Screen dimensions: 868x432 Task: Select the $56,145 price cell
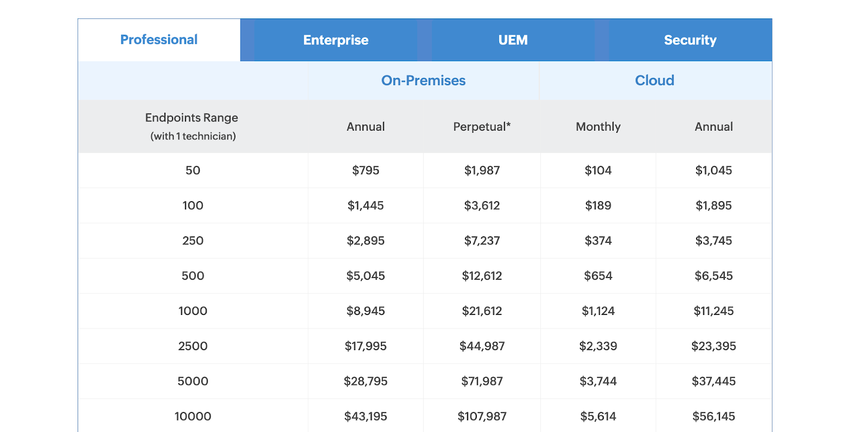pyautogui.click(x=713, y=416)
